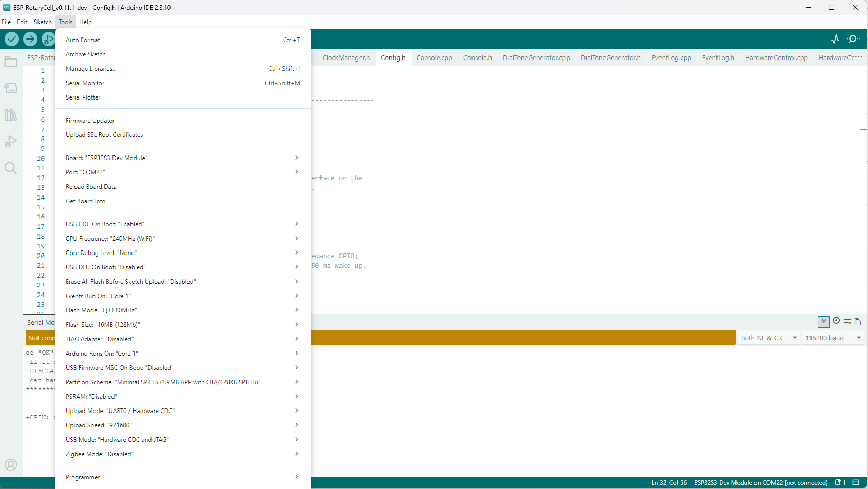This screenshot has width=868, height=489.
Task: Select Serial Plotter in Tools menu
Action: [183, 97]
